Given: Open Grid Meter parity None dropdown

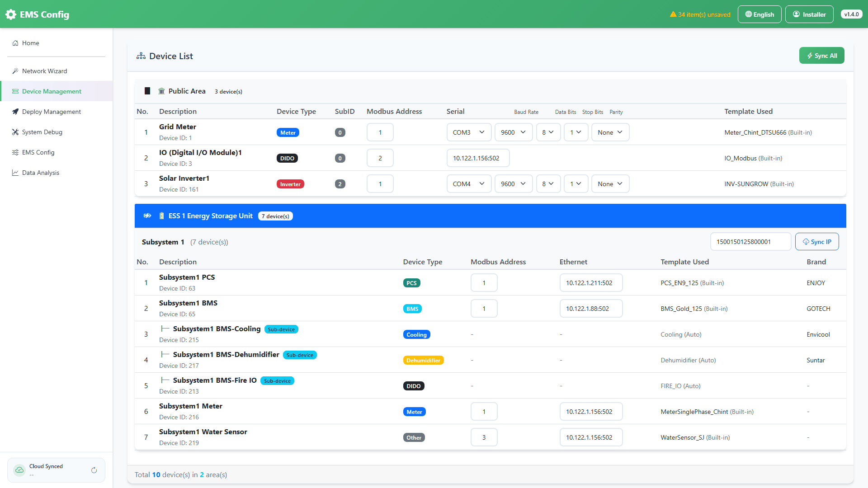Looking at the screenshot, I should click(610, 132).
